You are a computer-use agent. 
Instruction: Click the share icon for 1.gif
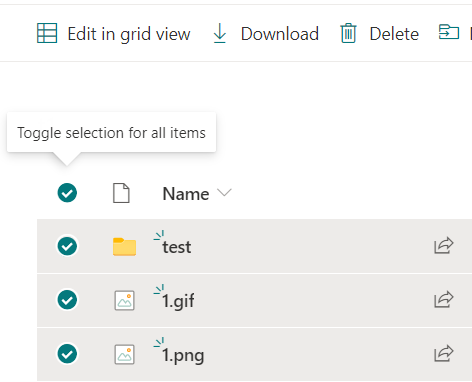[444, 299]
